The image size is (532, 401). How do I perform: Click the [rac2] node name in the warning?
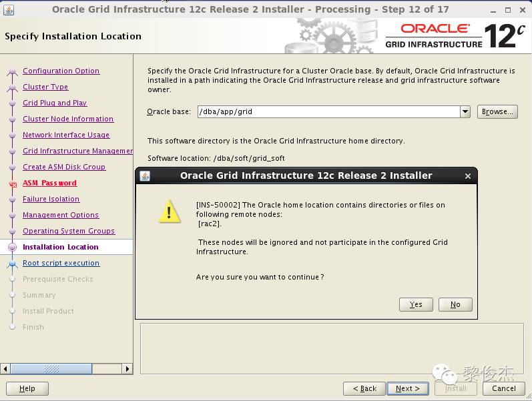(210, 224)
